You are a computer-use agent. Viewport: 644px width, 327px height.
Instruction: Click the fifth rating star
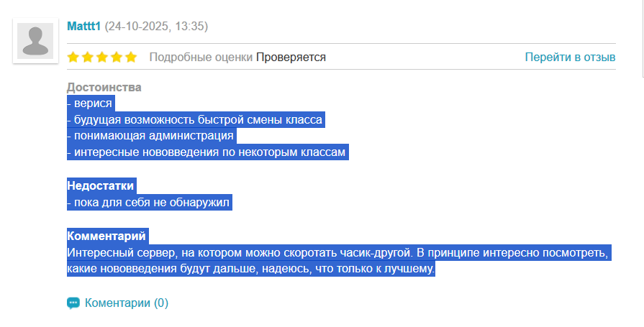[130, 57]
